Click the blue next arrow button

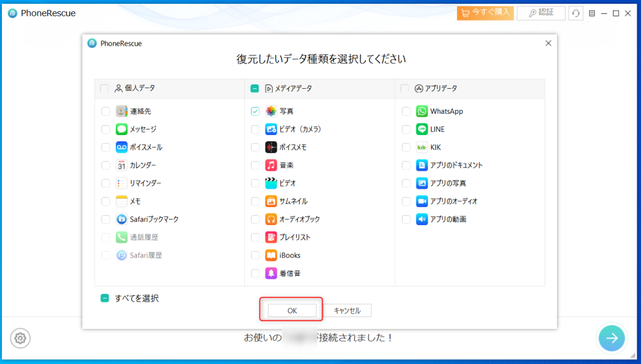(612, 338)
